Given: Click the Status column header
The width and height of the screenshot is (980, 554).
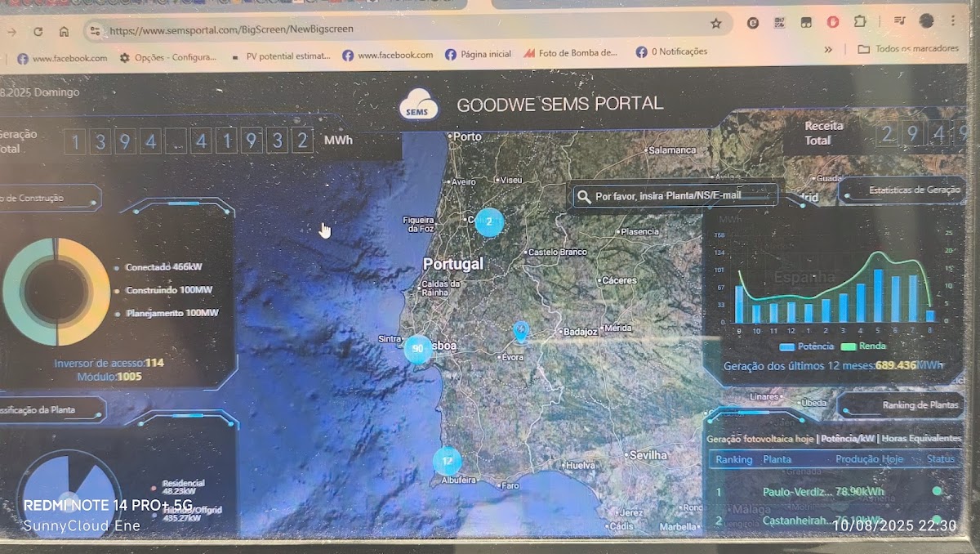Looking at the screenshot, I should coord(940,458).
